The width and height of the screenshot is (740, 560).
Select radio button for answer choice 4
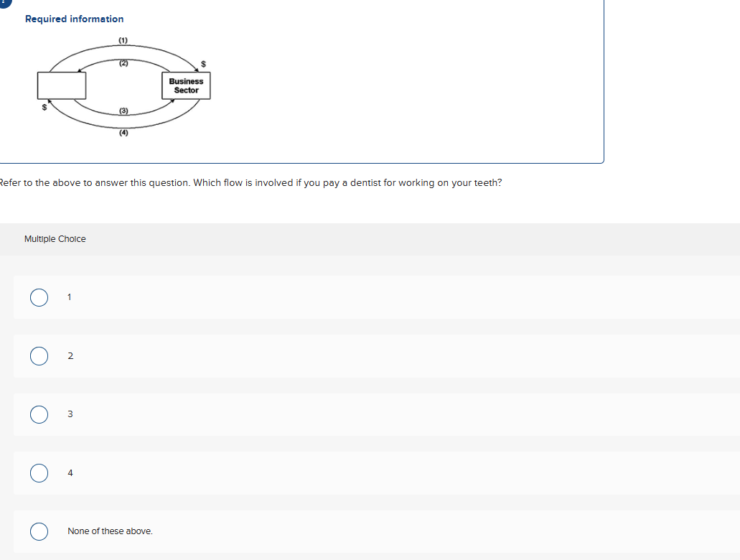click(x=39, y=472)
